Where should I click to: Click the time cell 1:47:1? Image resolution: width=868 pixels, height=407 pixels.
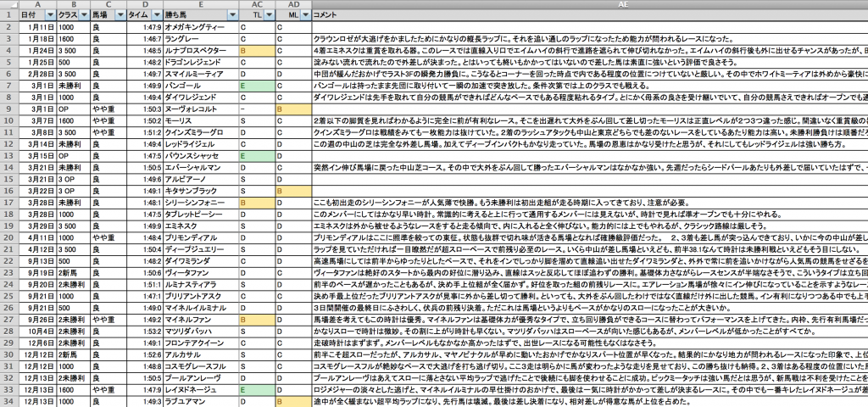(145, 296)
